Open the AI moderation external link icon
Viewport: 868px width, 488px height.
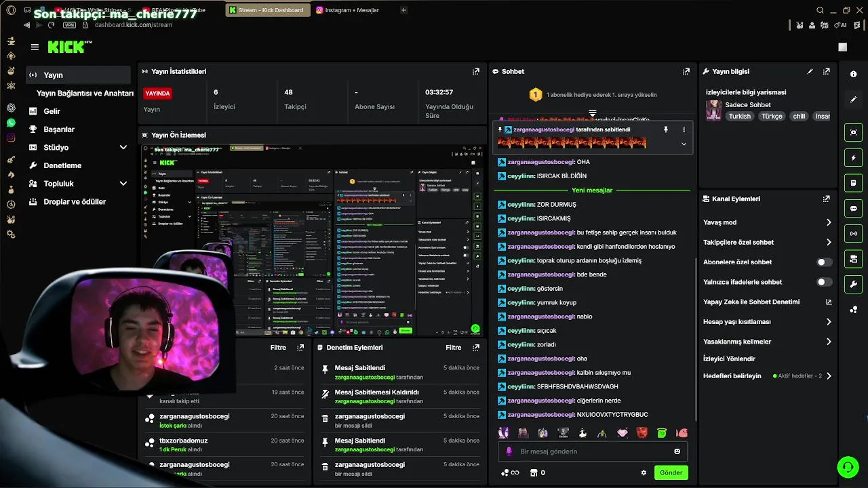click(829, 302)
